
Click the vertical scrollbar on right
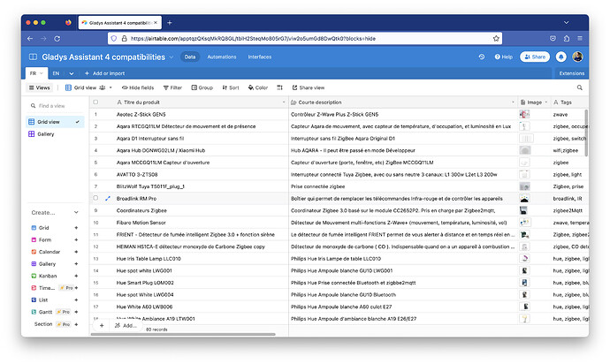click(x=586, y=133)
